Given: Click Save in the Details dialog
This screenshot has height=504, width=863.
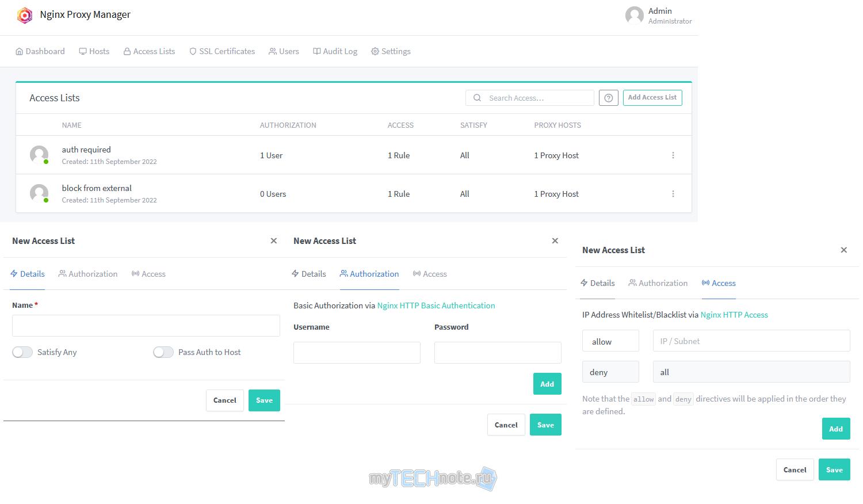Looking at the screenshot, I should pos(264,400).
